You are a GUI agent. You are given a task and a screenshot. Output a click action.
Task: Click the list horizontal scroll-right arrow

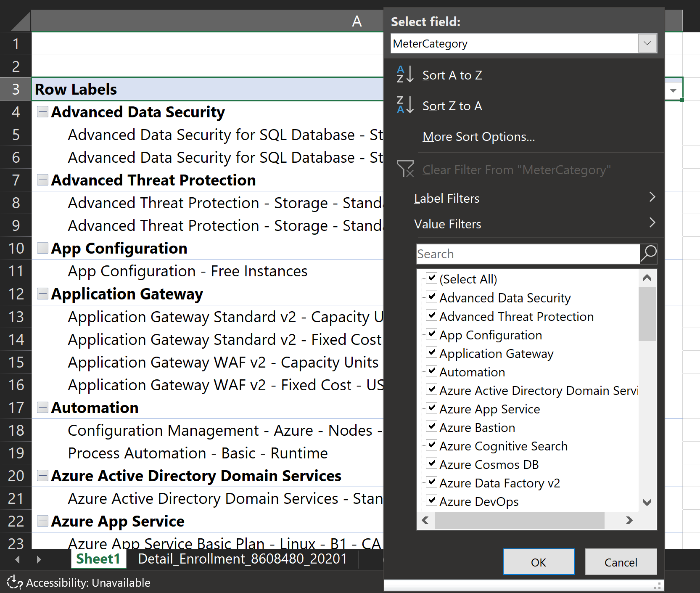tap(629, 521)
